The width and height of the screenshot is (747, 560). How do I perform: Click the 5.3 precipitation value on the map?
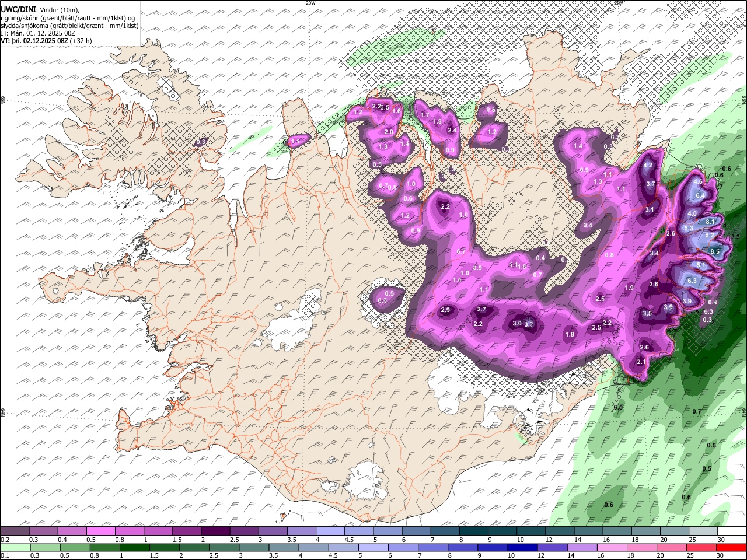(689, 228)
